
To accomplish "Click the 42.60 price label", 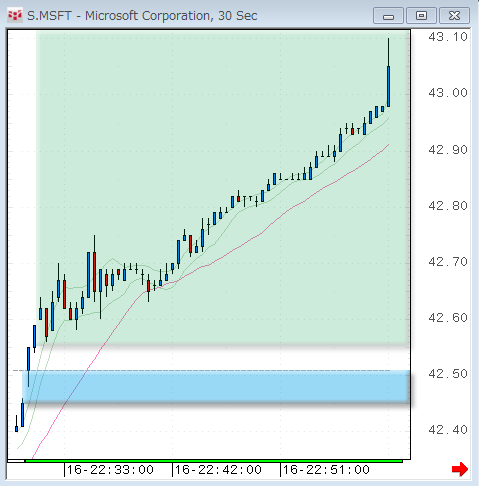I will 448,318.
